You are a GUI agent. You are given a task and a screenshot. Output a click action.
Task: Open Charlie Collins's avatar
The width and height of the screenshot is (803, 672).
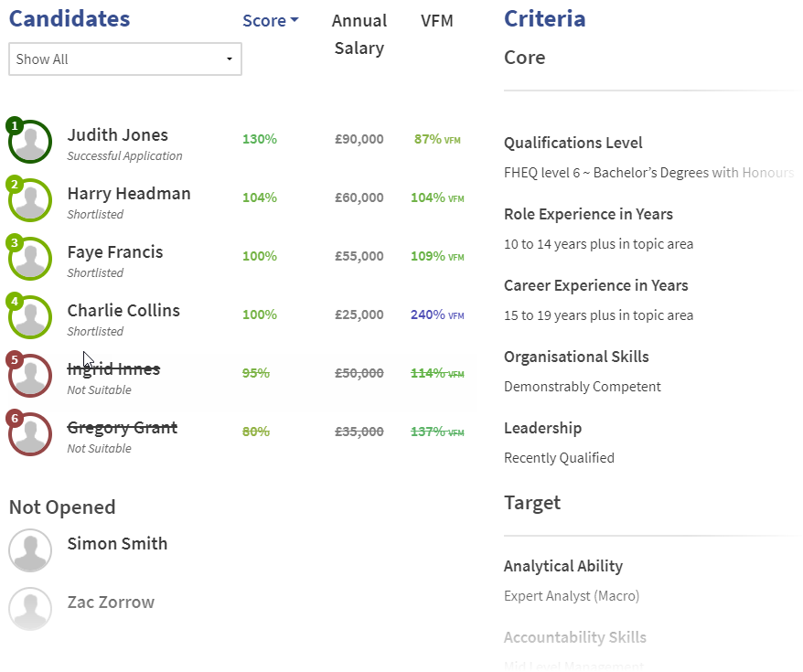click(31, 317)
